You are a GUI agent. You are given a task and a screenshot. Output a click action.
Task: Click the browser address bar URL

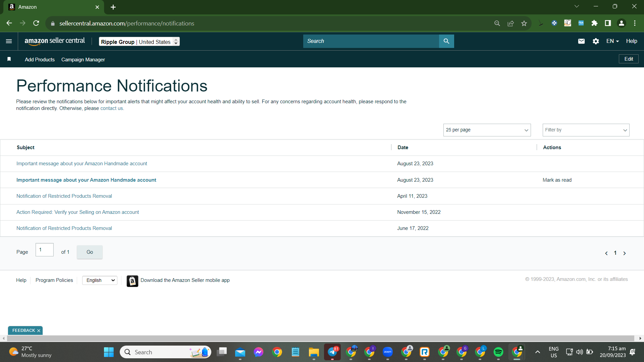click(127, 23)
